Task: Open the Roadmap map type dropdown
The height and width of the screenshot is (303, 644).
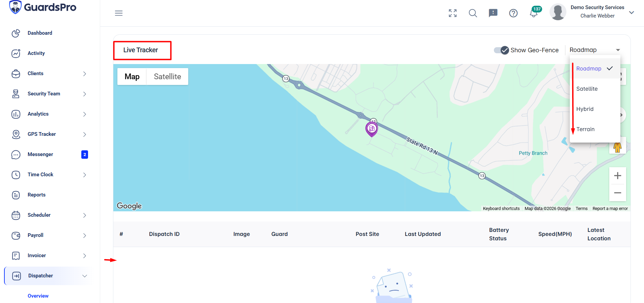Action: tap(595, 50)
